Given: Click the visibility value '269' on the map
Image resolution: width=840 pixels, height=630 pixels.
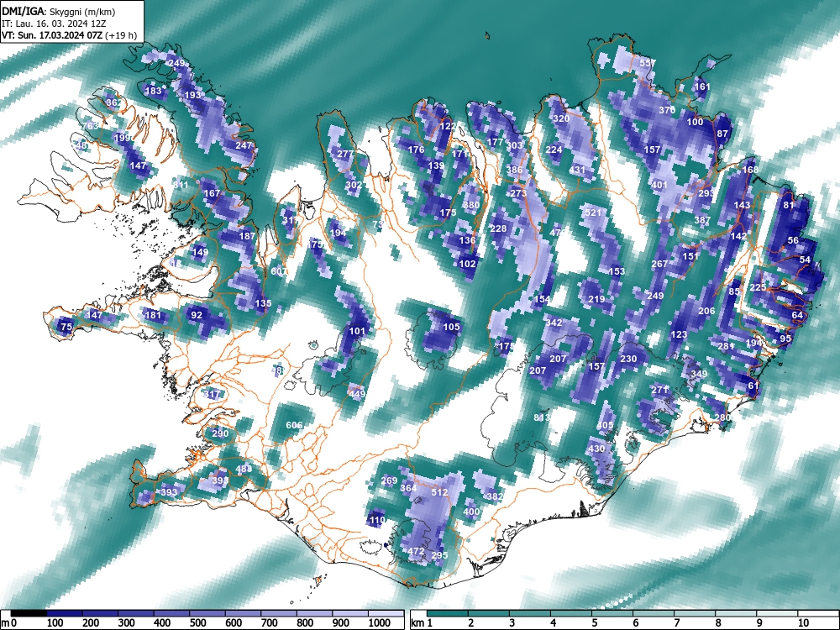Looking at the screenshot, I should [389, 480].
